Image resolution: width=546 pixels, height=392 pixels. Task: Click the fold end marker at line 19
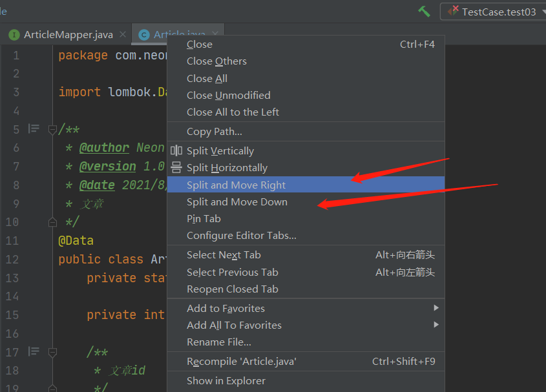[x=52, y=388]
